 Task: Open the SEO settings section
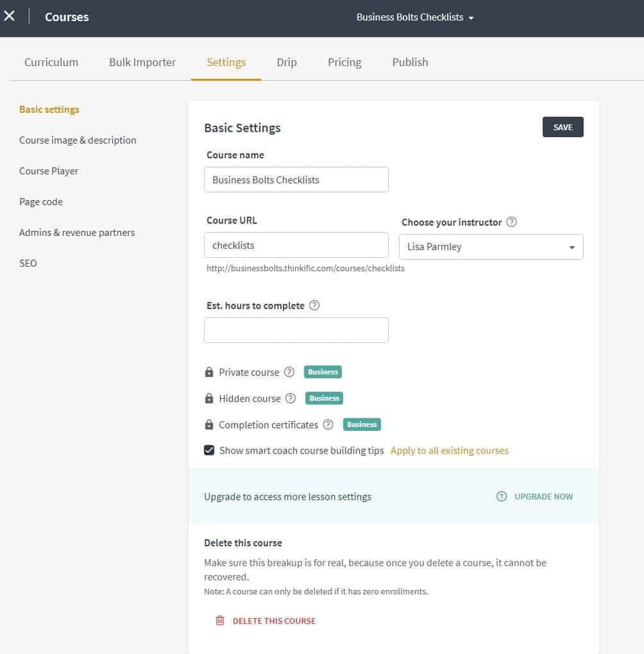tap(28, 263)
